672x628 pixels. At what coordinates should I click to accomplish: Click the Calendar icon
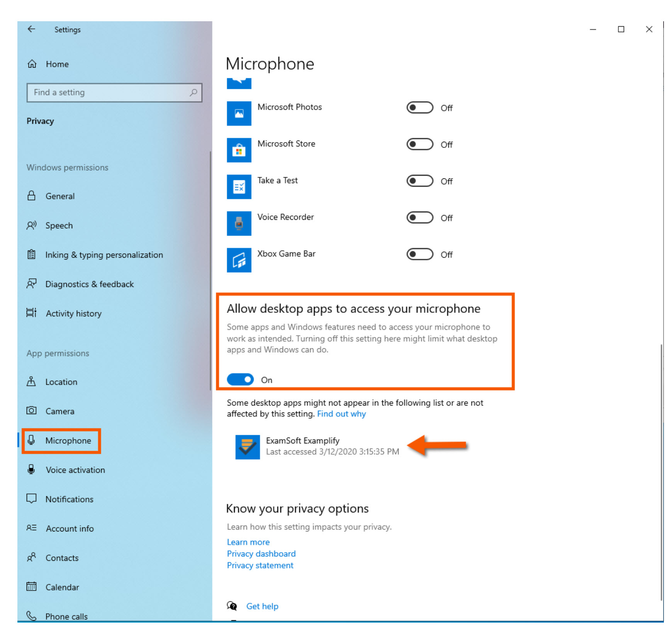pos(31,587)
